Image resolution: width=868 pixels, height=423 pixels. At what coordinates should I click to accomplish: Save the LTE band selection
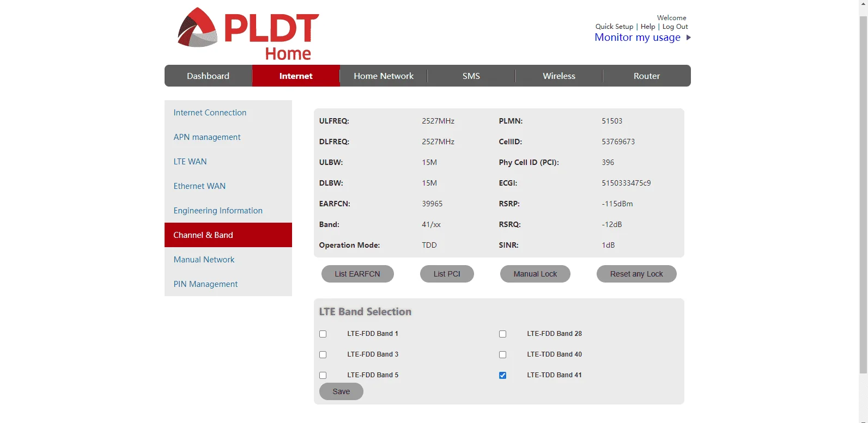click(x=341, y=391)
